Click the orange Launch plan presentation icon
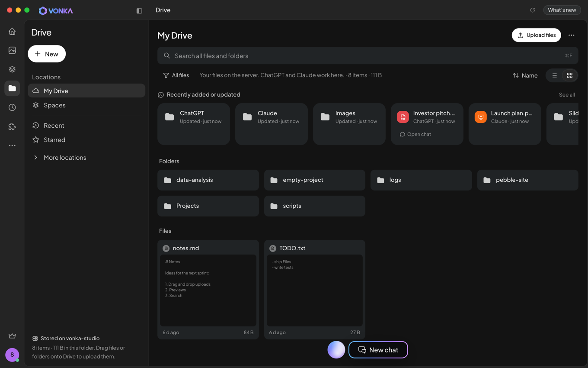 point(481,117)
